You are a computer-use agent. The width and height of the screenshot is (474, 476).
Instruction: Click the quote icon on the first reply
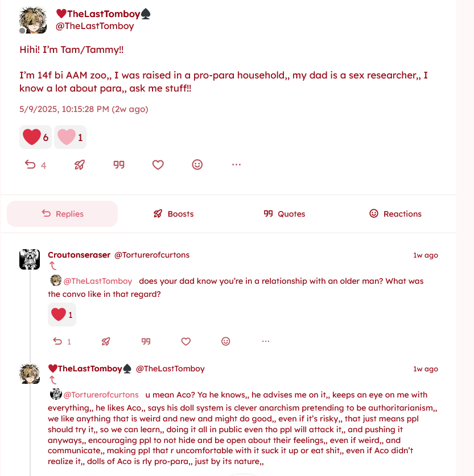(x=146, y=342)
